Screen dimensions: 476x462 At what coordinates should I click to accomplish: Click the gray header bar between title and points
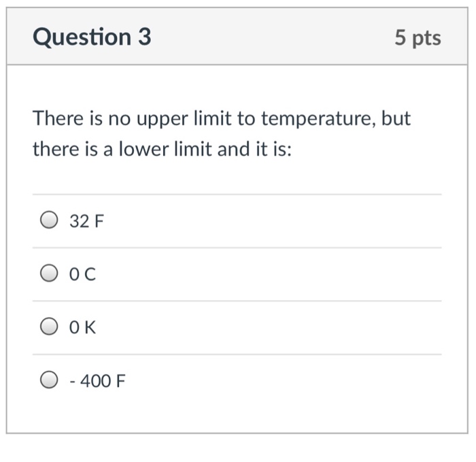coord(273,37)
